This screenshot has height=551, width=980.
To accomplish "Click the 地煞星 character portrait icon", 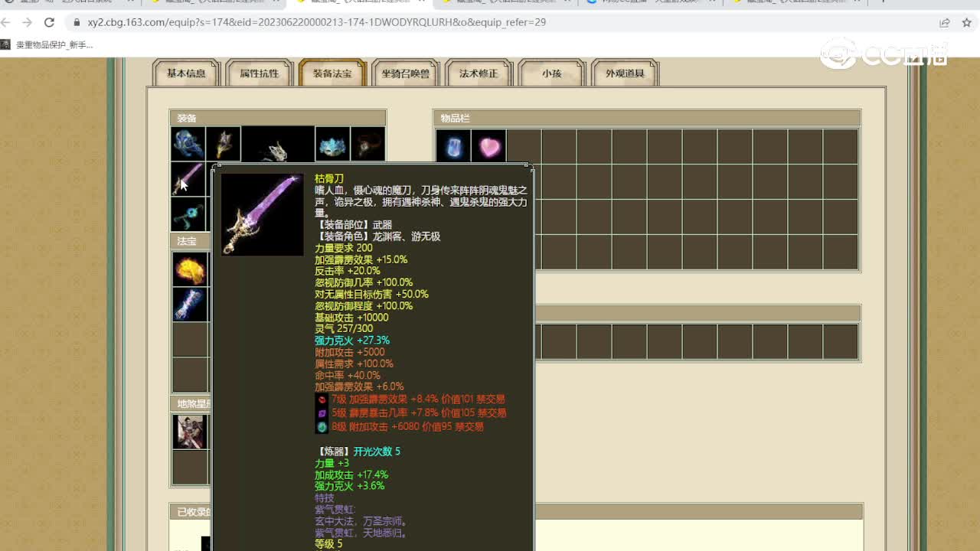I will 190,432.
